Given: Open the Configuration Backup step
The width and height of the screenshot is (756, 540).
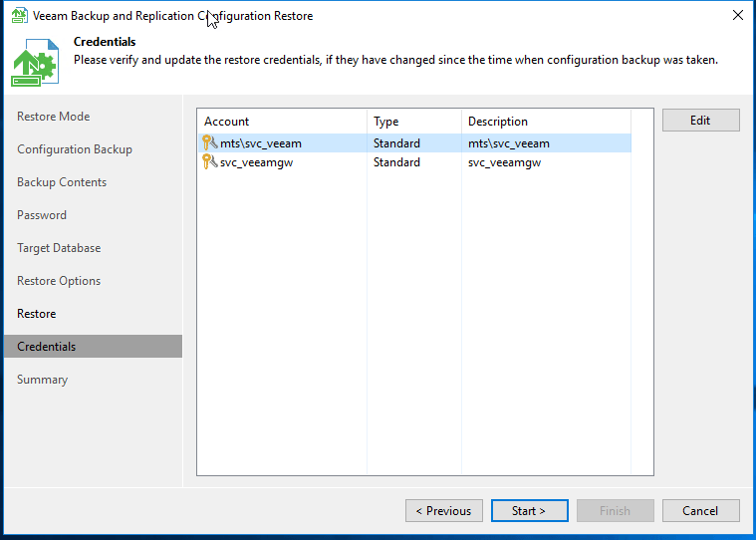Looking at the screenshot, I should 74,149.
